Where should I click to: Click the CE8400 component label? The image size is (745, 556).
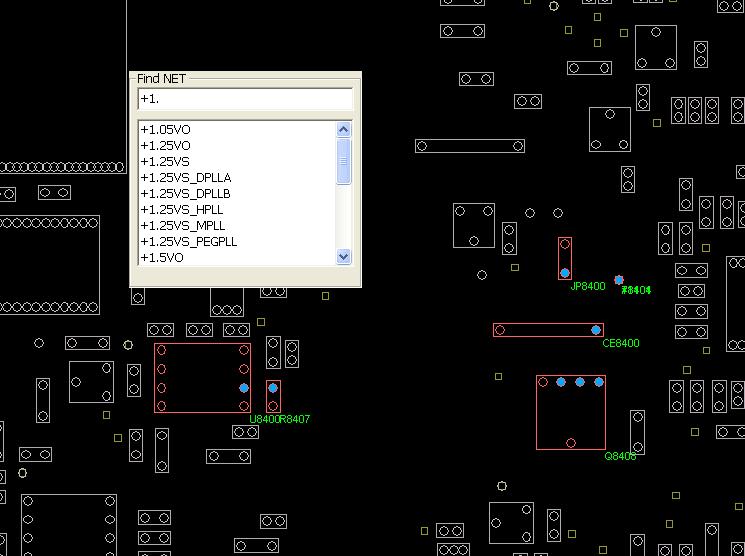(x=621, y=343)
